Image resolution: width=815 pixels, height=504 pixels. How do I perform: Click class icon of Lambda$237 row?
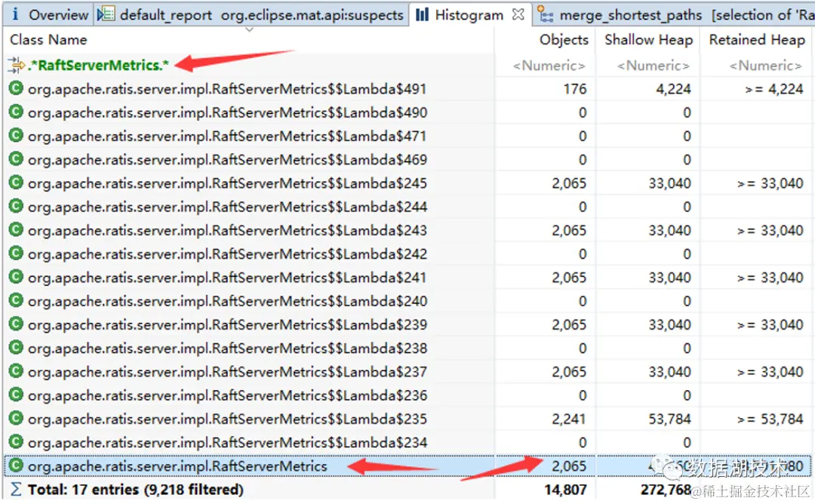pos(16,371)
